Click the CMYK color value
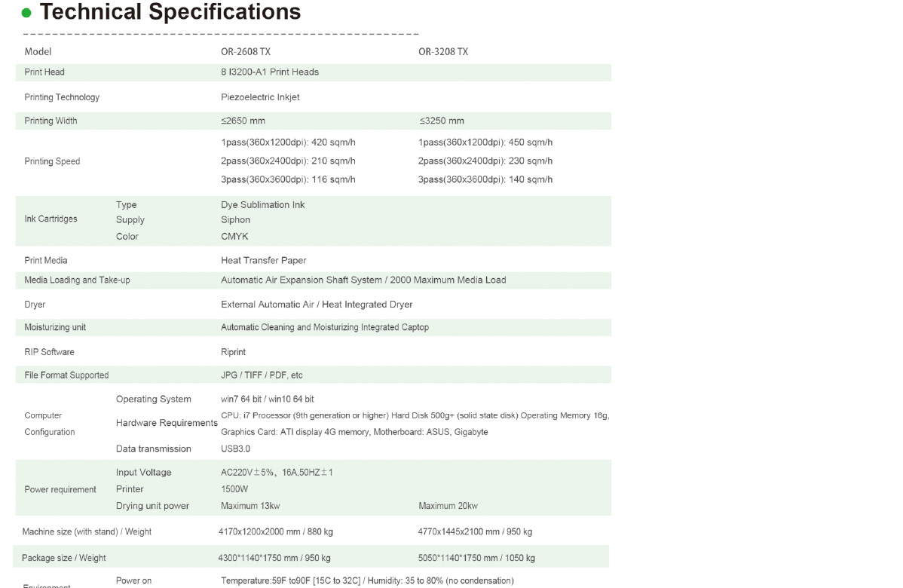 pos(234,237)
